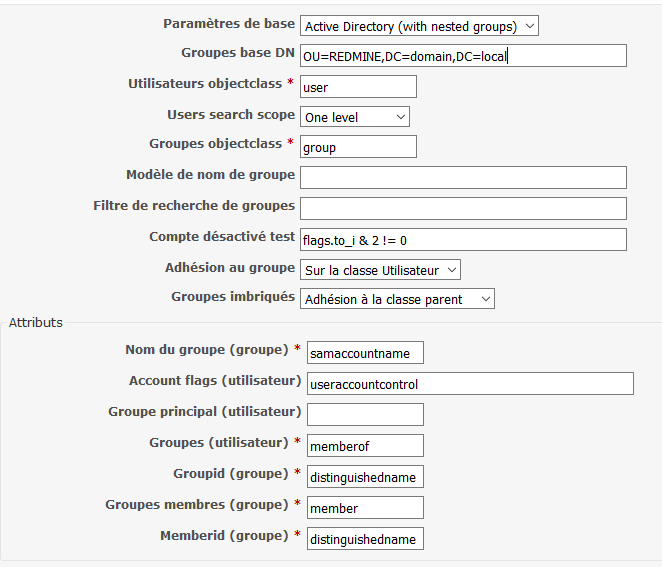Click the Groupes base DN field
662x567 pixels.
(463, 56)
